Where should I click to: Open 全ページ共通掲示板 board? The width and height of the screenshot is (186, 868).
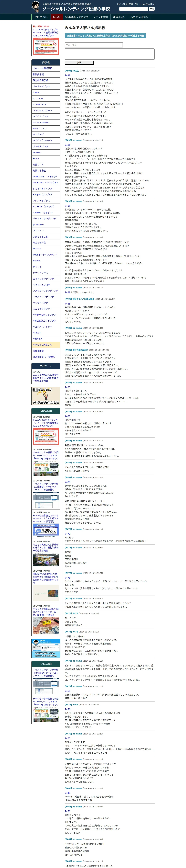[46, 68]
